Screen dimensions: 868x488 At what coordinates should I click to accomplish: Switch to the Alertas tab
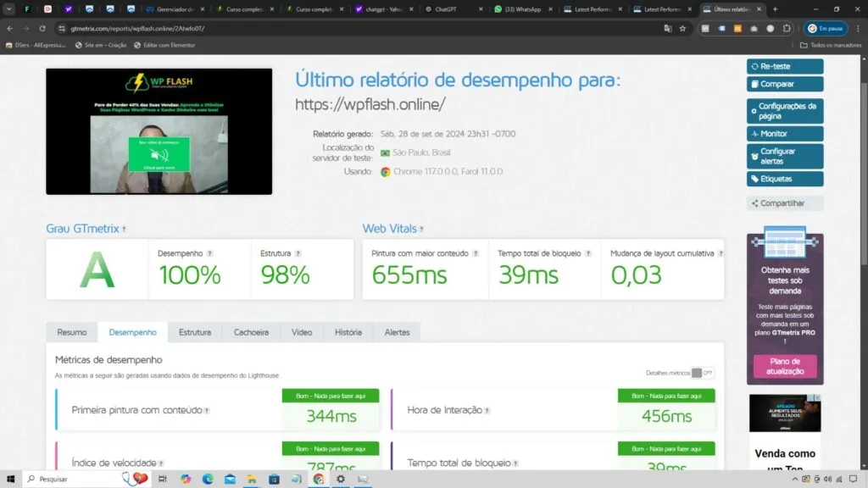(x=397, y=332)
